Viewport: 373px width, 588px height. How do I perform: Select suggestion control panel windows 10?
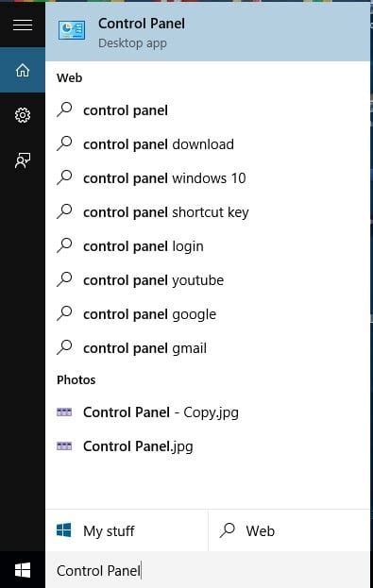tap(208, 178)
